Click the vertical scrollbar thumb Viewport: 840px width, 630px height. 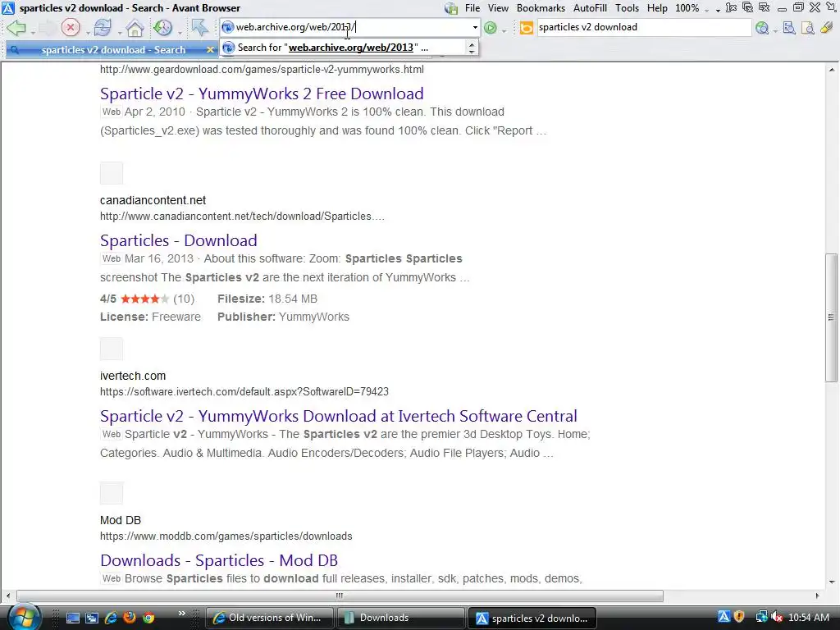831,317
